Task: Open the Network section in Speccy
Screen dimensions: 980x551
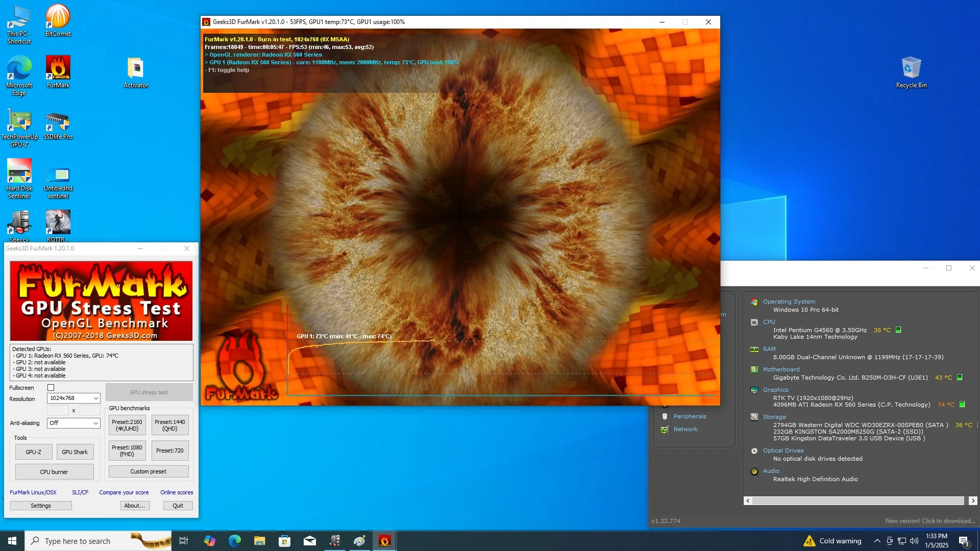Action: click(x=685, y=430)
